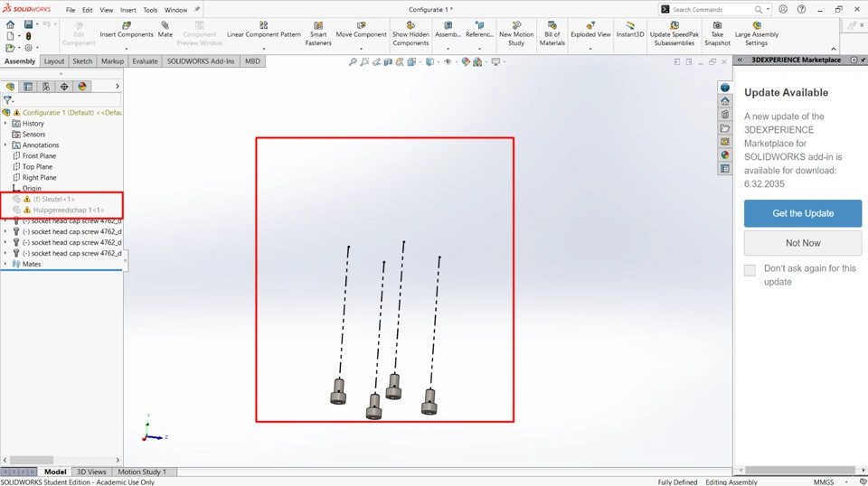Viewport: 868px width, 486px height.
Task: Click Insert Components tool
Action: click(x=127, y=30)
